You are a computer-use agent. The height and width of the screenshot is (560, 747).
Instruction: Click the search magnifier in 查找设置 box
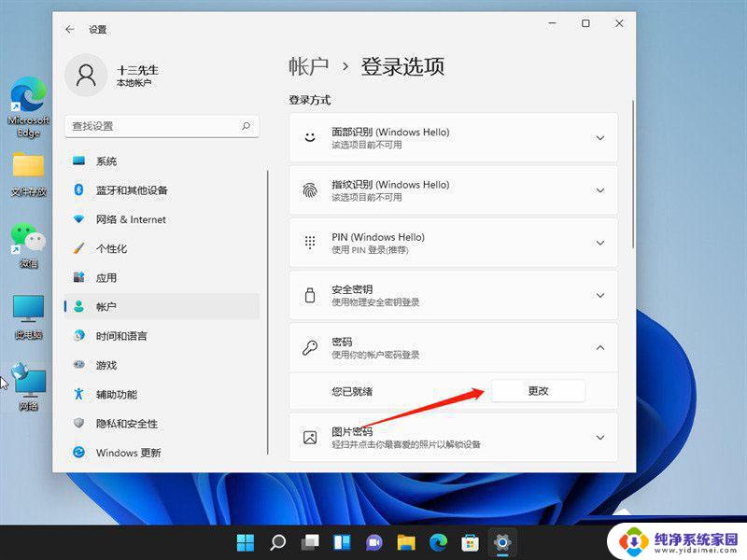246,126
